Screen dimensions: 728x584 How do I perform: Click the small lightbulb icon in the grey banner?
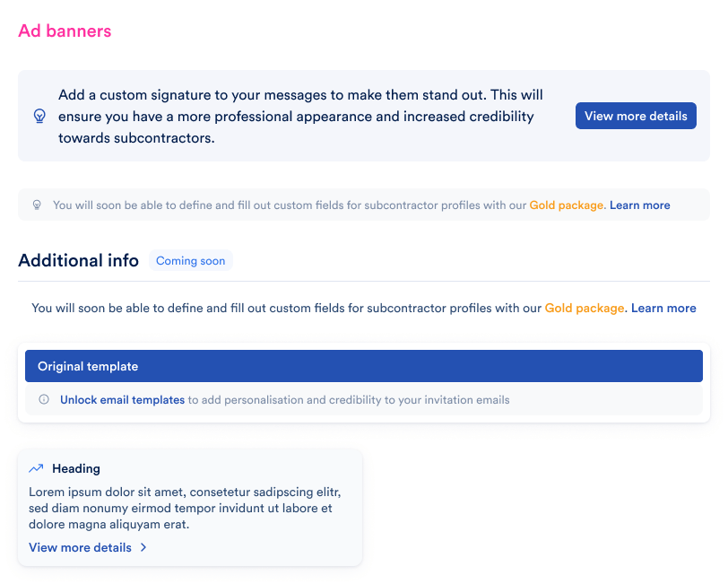37,205
